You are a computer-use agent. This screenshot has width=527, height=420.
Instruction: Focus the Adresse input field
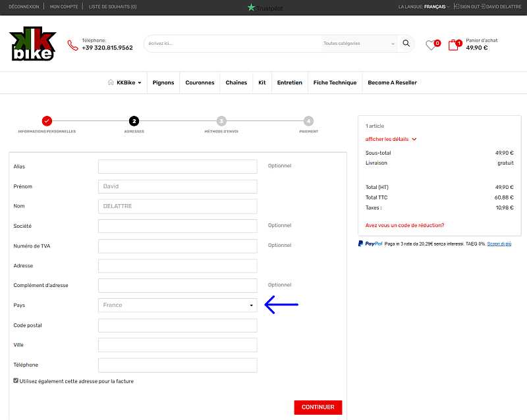[x=178, y=266]
